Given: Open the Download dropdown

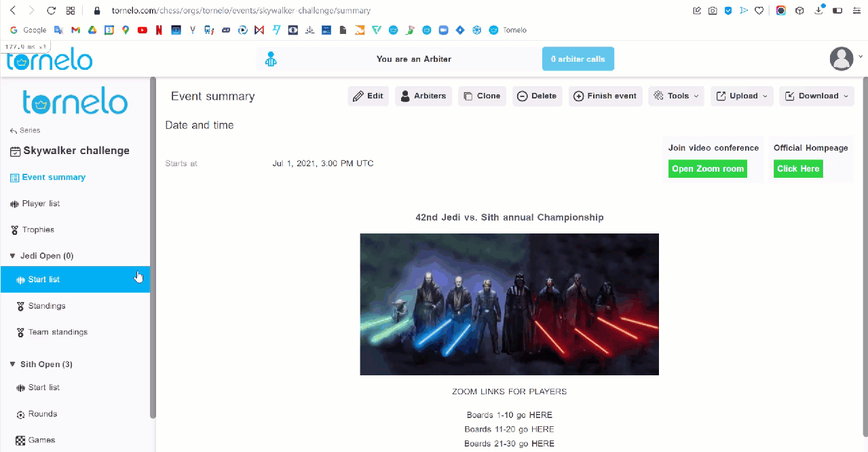Looking at the screenshot, I should point(816,96).
